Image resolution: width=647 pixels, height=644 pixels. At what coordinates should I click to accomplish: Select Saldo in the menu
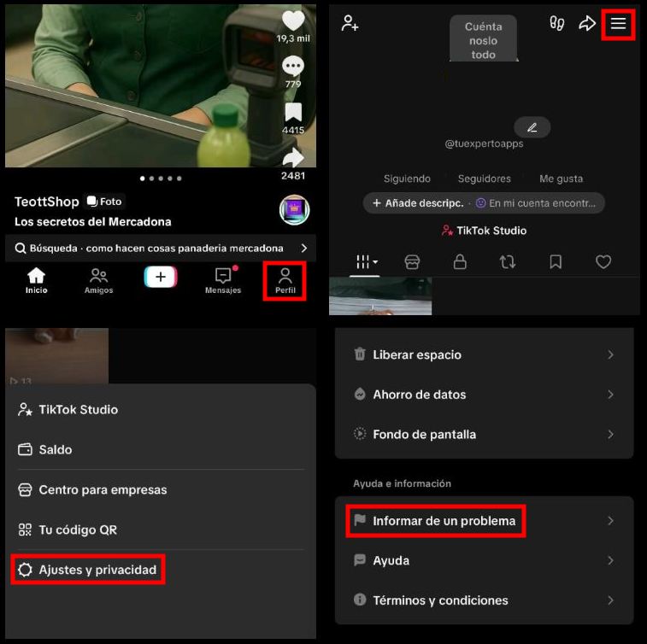coord(56,449)
